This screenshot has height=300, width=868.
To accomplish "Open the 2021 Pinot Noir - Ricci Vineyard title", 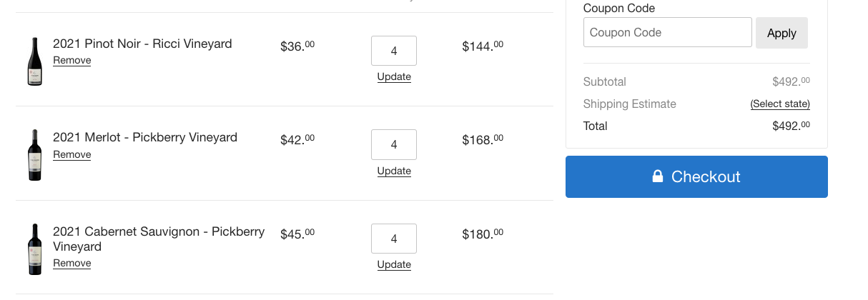I will pos(142,44).
